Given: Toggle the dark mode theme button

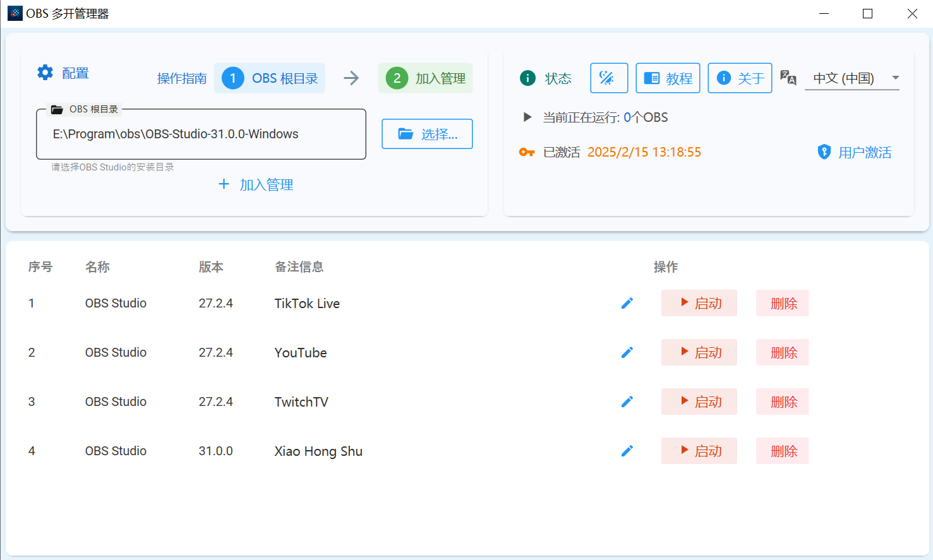Looking at the screenshot, I should (608, 78).
